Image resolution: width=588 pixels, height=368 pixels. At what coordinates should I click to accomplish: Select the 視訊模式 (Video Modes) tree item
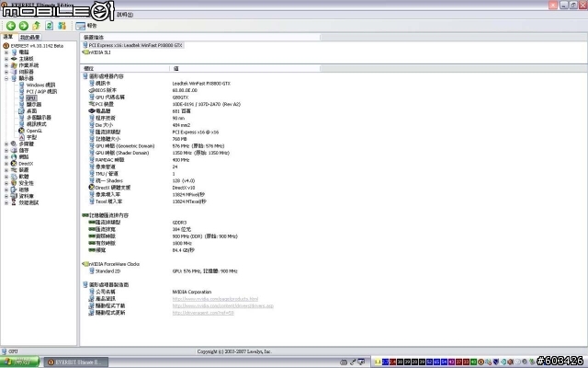coord(37,124)
